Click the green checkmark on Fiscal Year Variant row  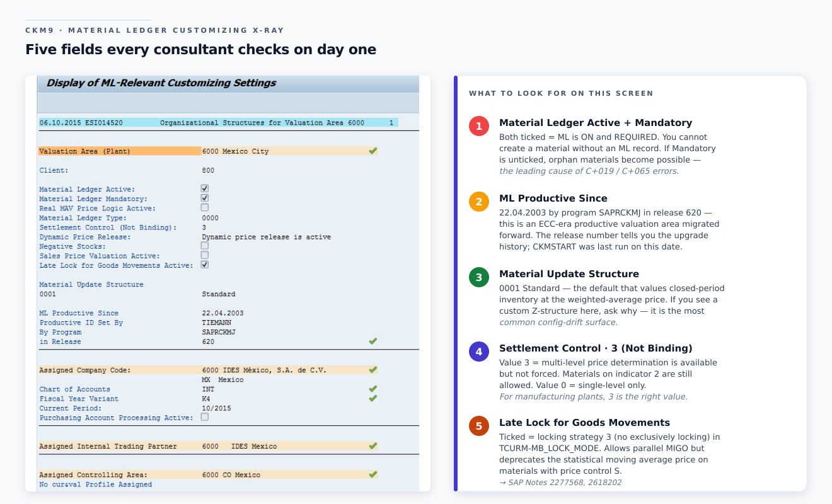point(373,399)
